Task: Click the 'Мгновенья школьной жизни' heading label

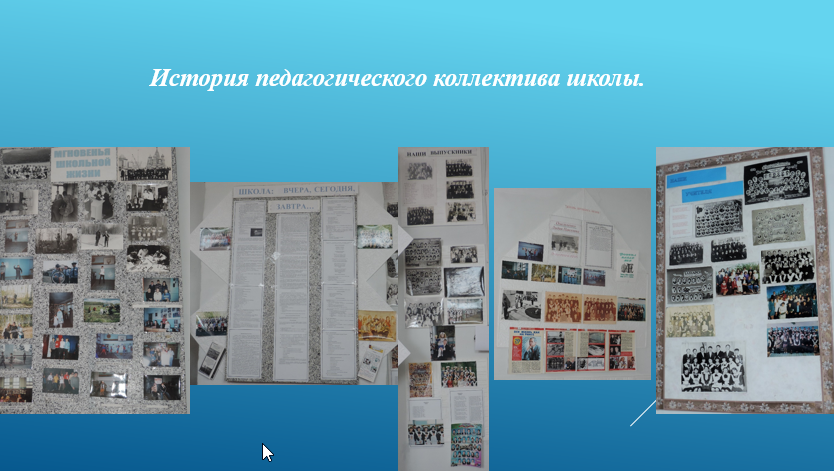Action: pyautogui.click(x=84, y=164)
